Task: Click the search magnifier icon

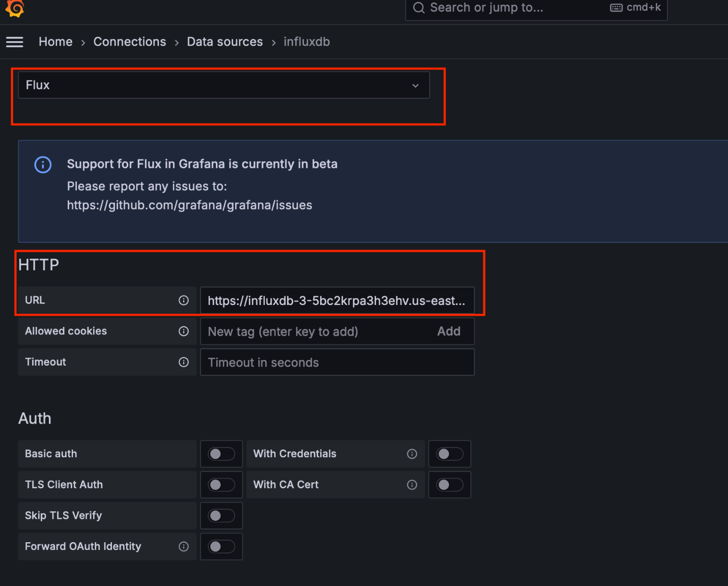Action: [418, 8]
